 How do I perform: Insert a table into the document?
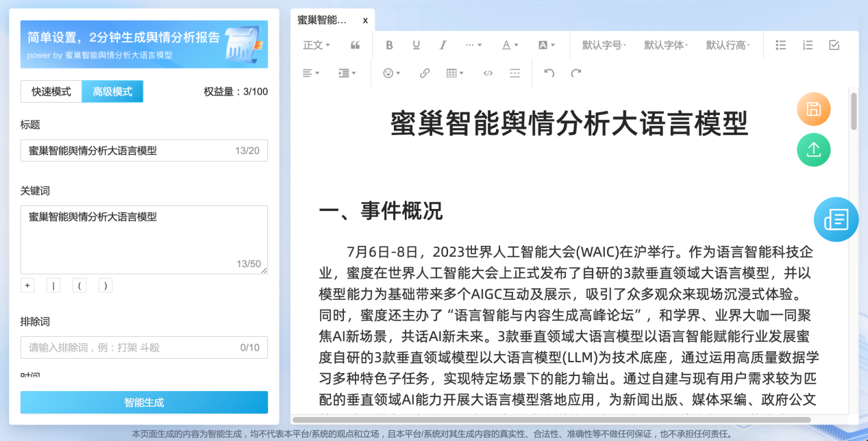(x=452, y=73)
